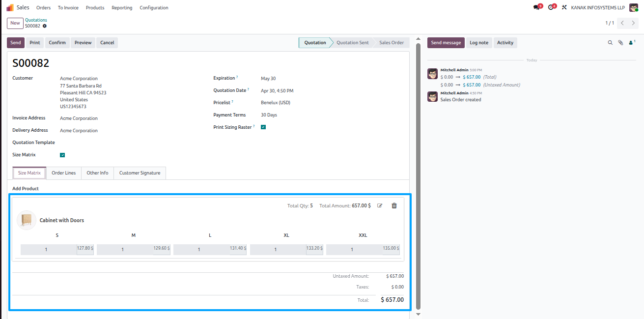Open the Sales app home icon

coord(10,7)
